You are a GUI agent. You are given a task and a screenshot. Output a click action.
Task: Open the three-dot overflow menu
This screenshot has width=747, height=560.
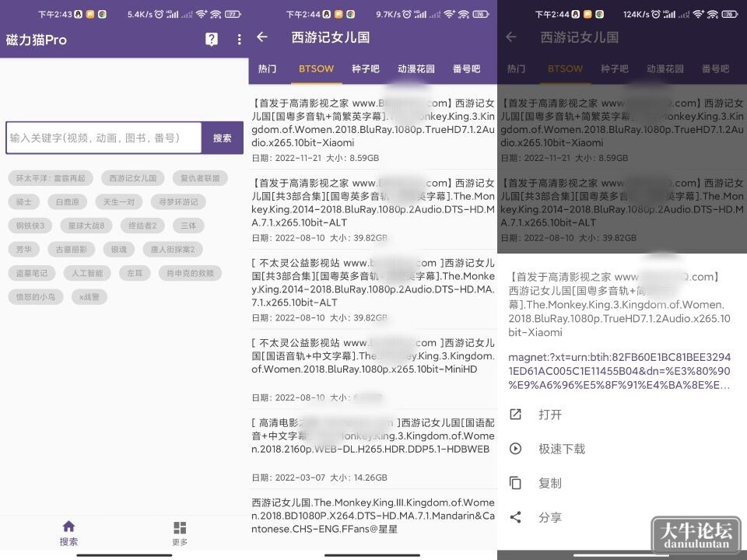(239, 39)
